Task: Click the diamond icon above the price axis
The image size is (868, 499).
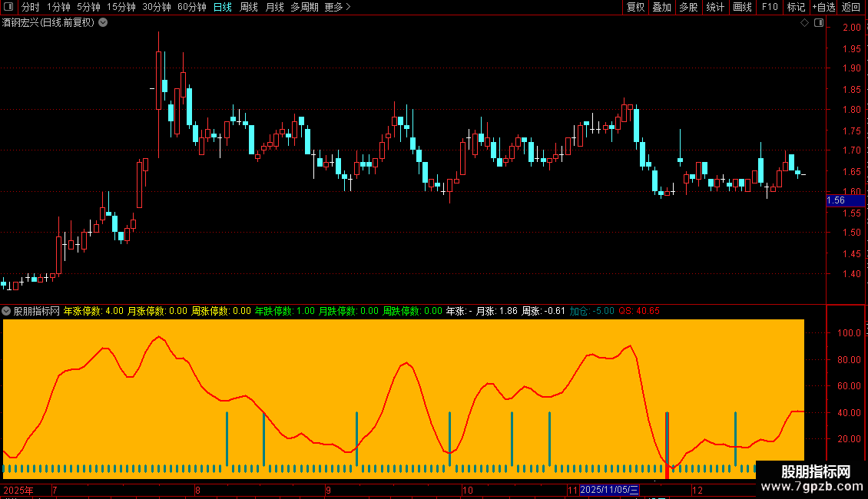Action: tap(804, 23)
